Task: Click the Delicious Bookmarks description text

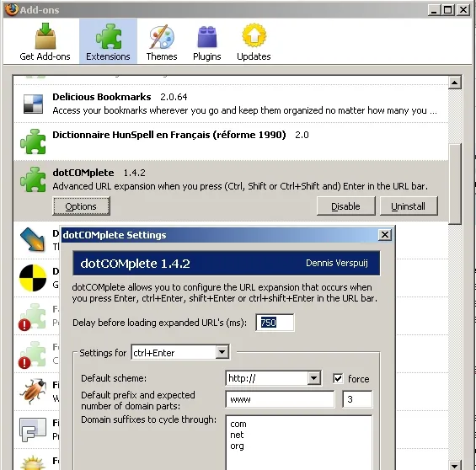Action: coord(244,110)
